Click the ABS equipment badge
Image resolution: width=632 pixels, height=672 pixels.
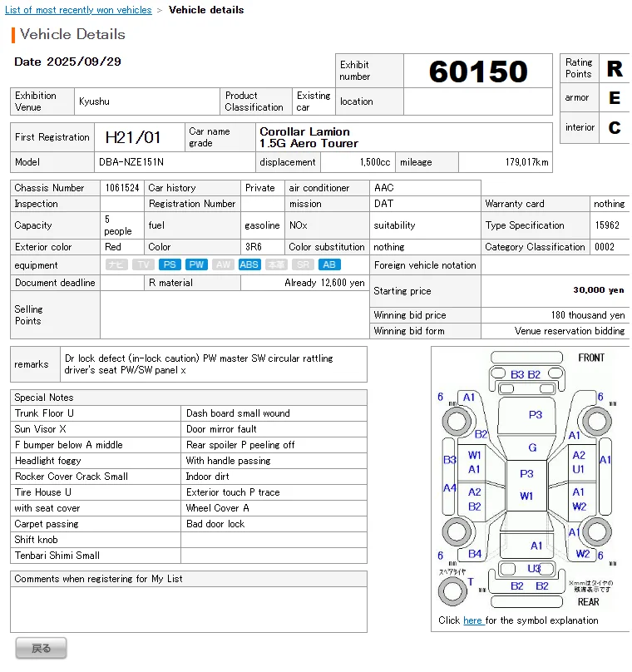[249, 264]
